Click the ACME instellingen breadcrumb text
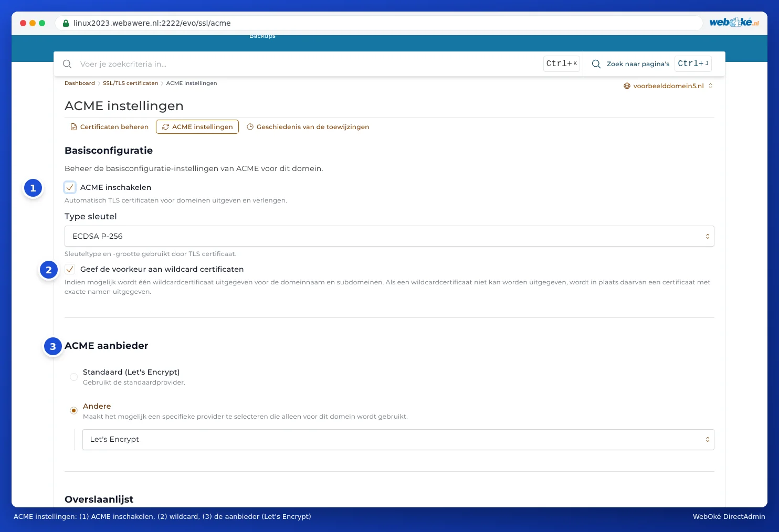The width and height of the screenshot is (779, 532). (192, 83)
